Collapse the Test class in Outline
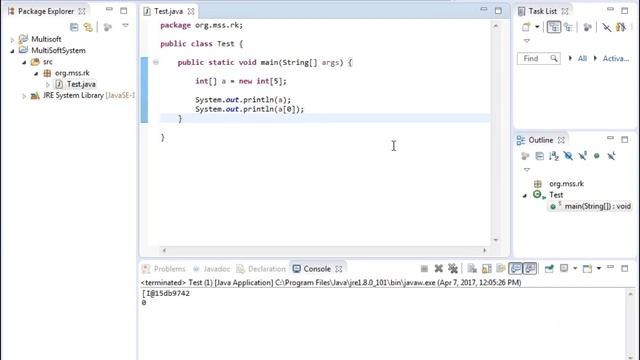The height and width of the screenshot is (360, 640). 525,196
